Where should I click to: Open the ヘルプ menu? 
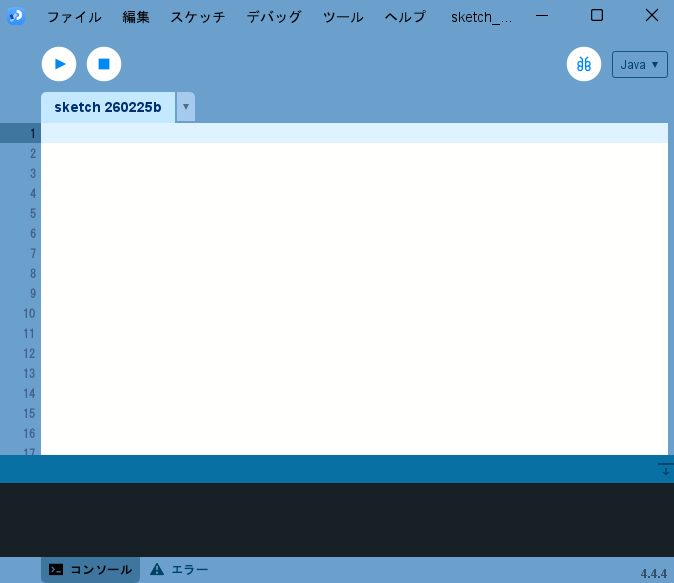coord(405,17)
